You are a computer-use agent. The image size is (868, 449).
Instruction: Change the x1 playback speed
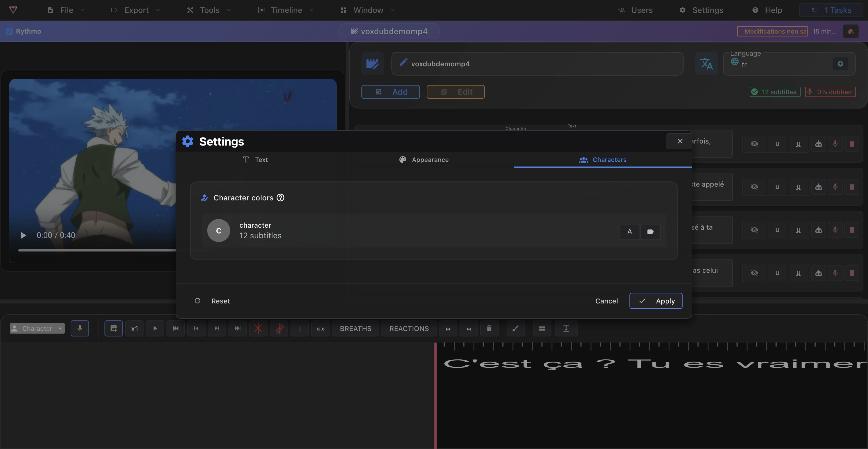(134, 328)
